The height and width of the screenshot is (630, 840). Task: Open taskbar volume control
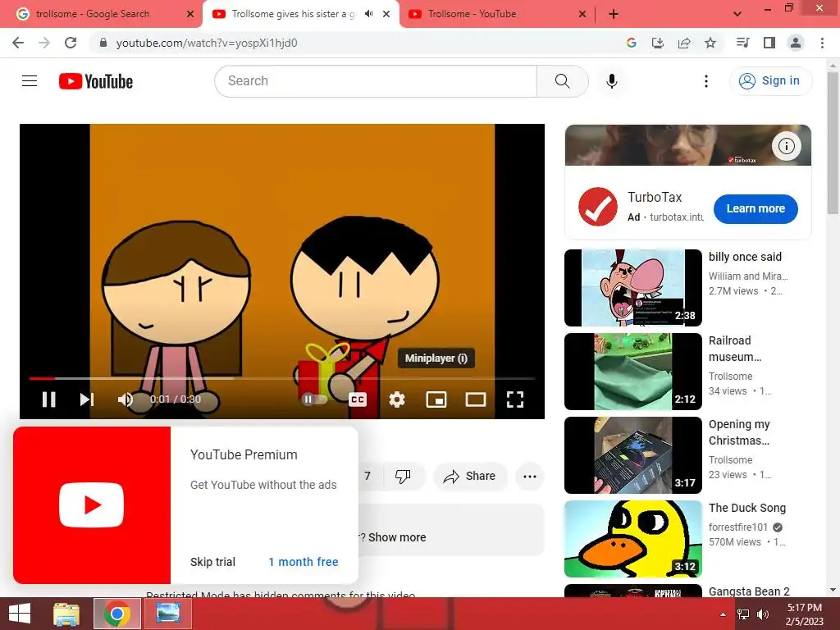click(763, 614)
